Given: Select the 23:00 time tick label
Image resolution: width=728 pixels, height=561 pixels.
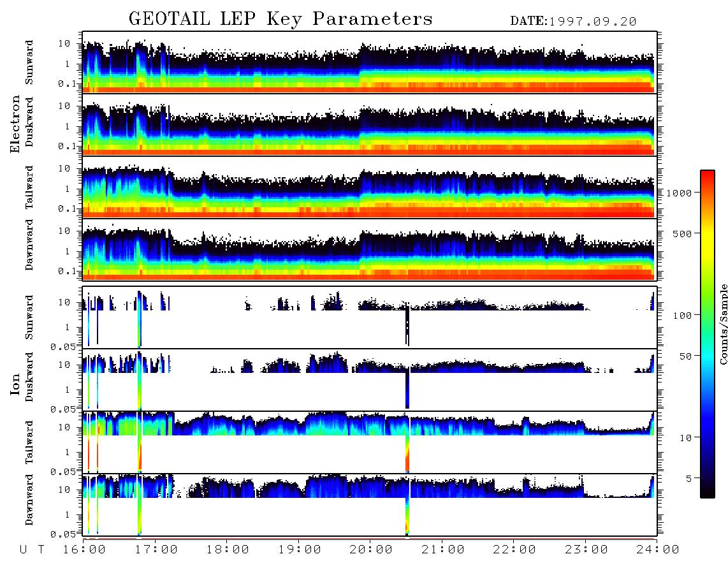Looking at the screenshot, I should coord(587,550).
